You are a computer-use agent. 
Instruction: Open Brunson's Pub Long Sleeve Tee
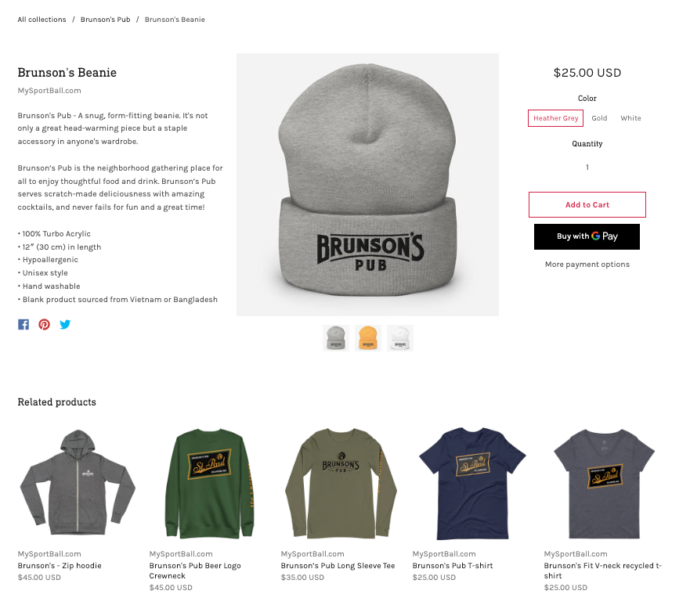(338, 565)
